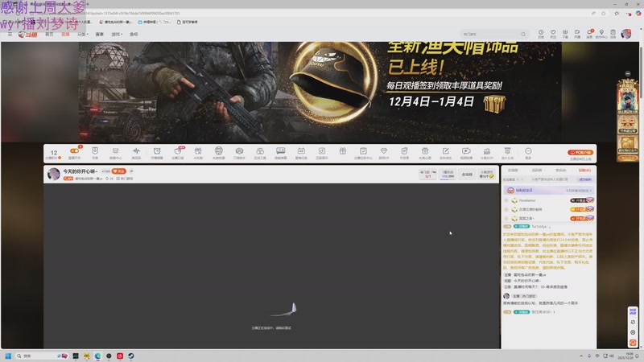Open the messages bell with red badge
The width and height of the screenshot is (644, 362).
click(589, 32)
